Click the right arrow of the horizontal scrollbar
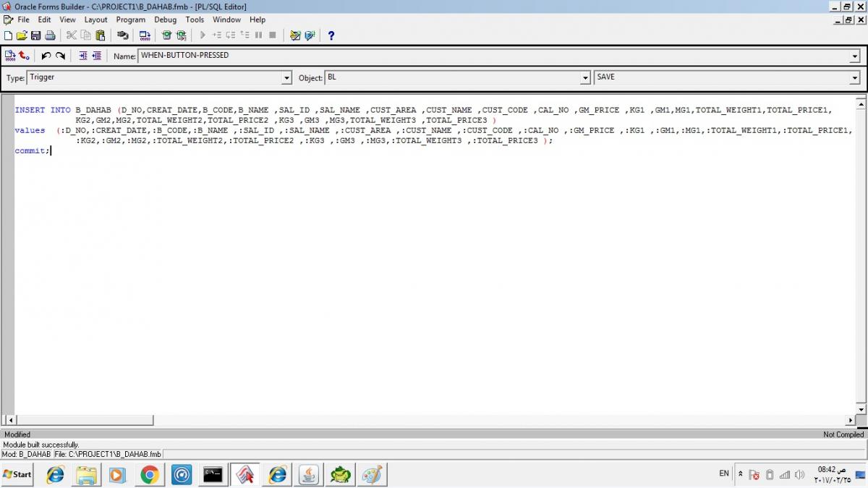This screenshot has height=488, width=868. click(x=851, y=420)
